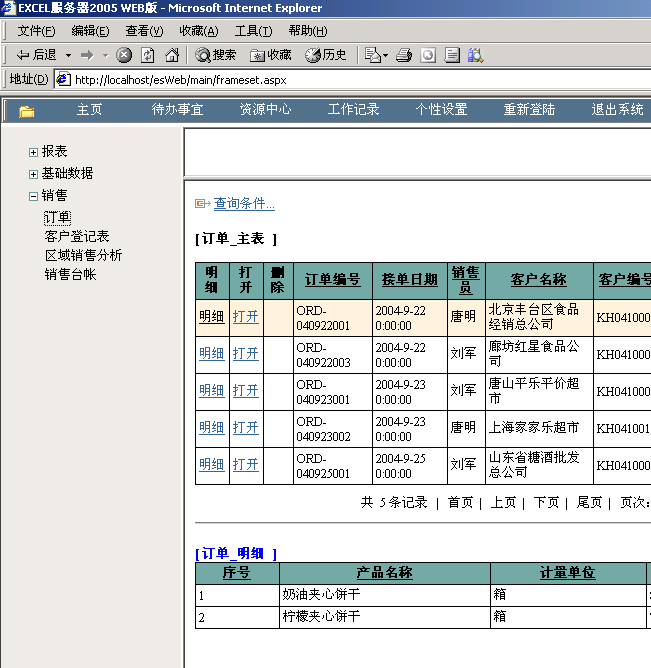Go to the browser Home page icon
Viewport: 651px width, 668px height.
[172, 55]
